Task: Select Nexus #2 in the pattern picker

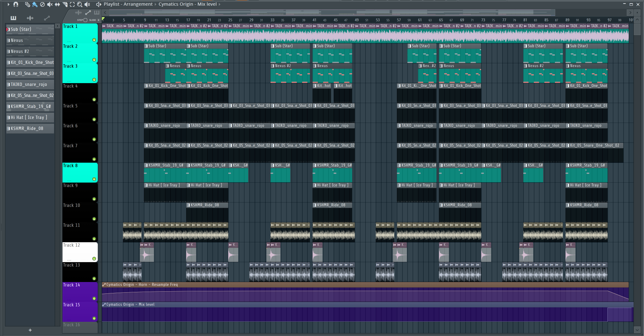Action: click(30, 51)
